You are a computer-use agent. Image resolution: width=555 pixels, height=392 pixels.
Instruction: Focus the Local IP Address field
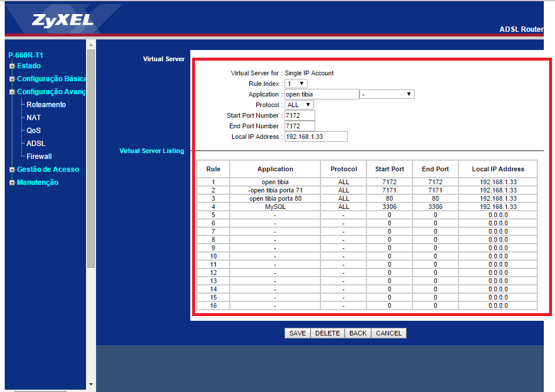[316, 137]
